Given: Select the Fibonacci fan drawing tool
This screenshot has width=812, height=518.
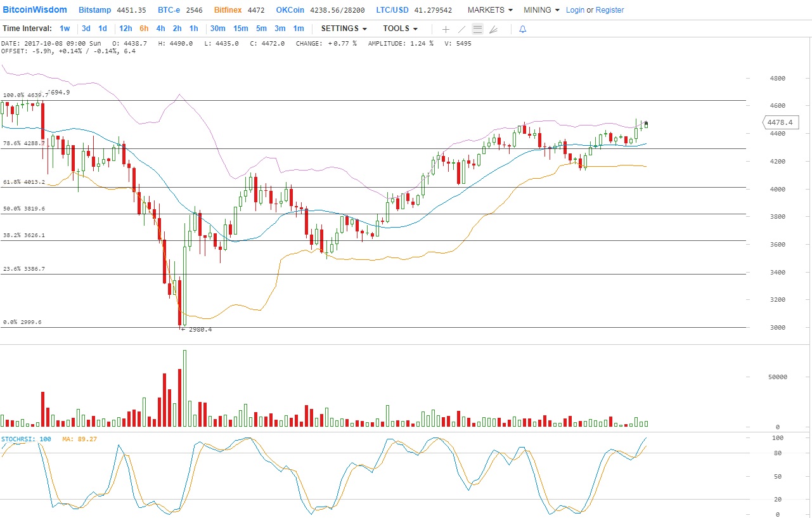Looking at the screenshot, I should (x=494, y=29).
